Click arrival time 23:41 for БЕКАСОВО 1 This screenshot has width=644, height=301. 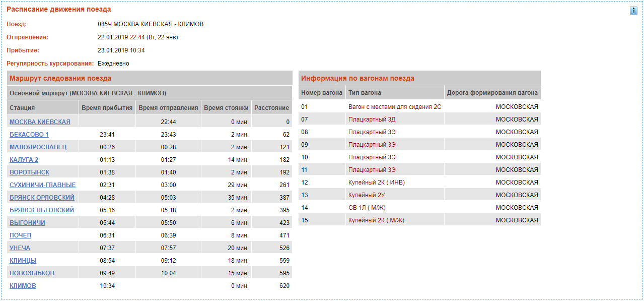[x=107, y=135]
